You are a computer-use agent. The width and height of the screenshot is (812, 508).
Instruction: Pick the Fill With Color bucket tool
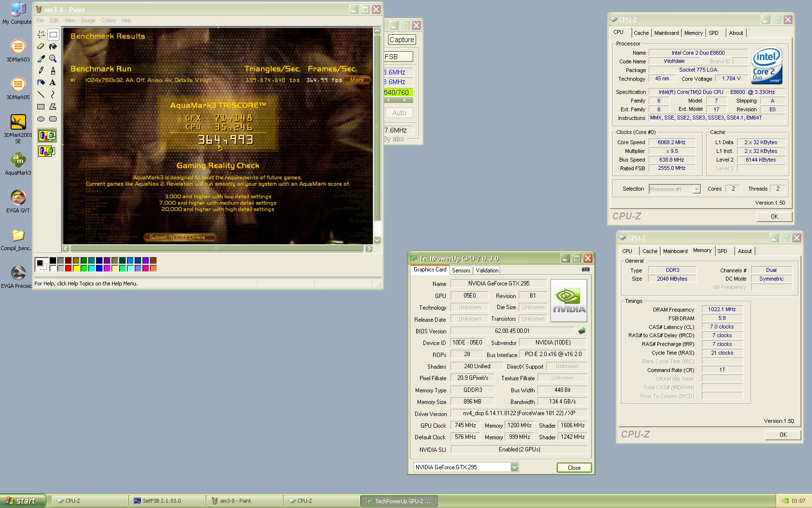(53, 46)
